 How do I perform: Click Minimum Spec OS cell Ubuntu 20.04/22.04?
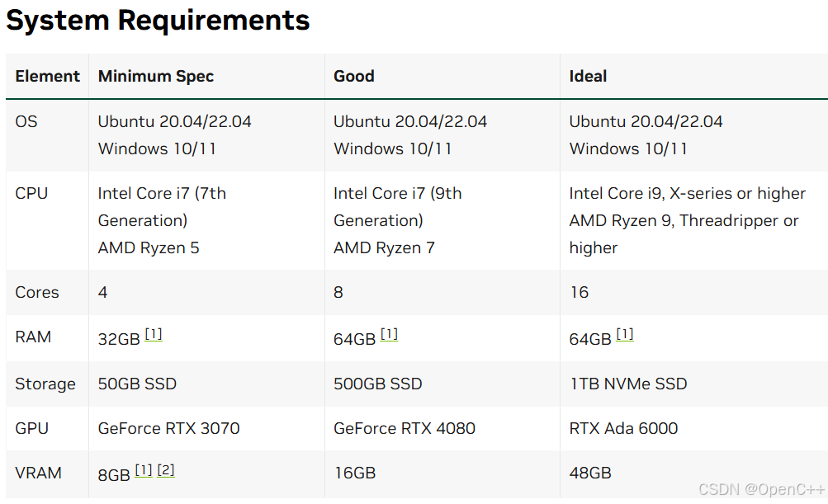[175, 121]
